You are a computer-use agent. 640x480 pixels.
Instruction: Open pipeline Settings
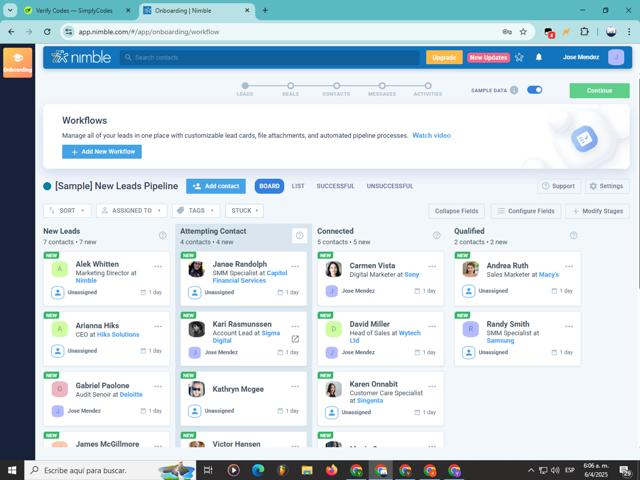[x=607, y=186]
